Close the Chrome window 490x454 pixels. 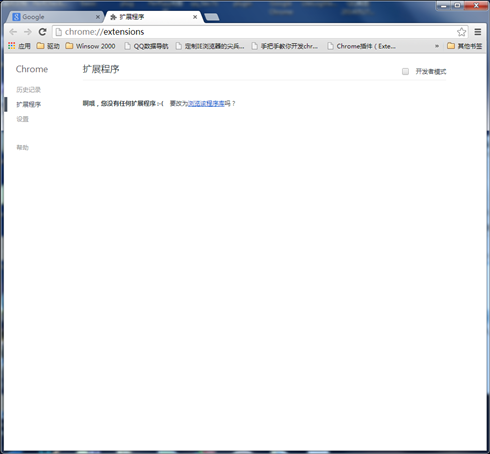point(476,5)
